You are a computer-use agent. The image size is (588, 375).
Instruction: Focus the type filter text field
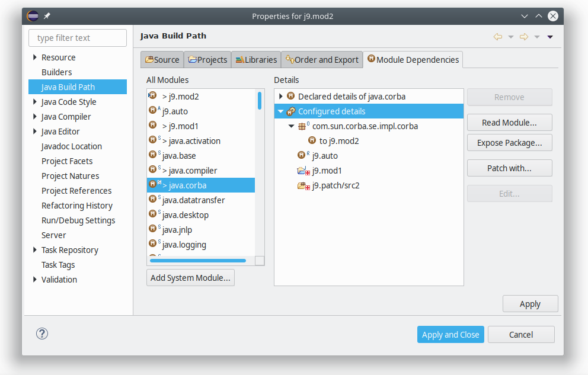coord(78,38)
